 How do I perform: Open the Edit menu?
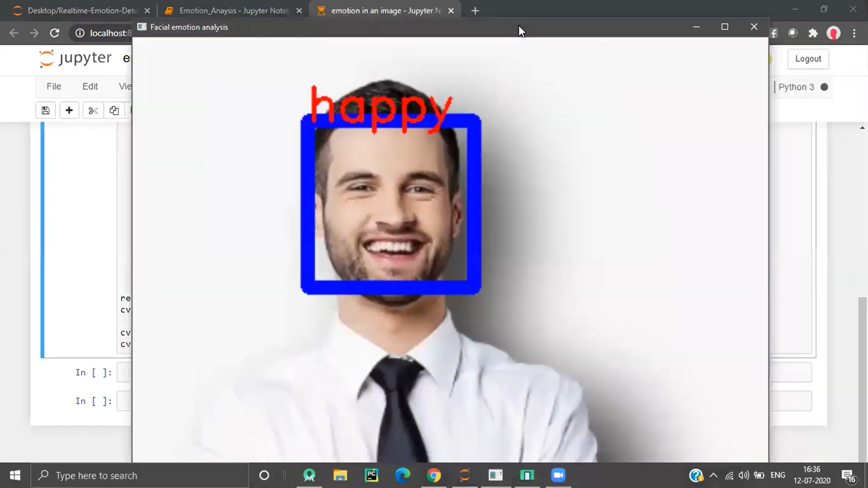tap(90, 86)
